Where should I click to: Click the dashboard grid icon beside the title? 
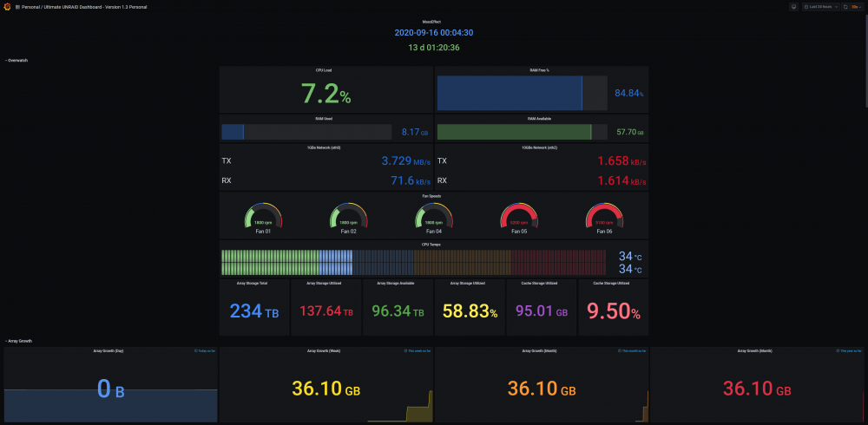[17, 7]
